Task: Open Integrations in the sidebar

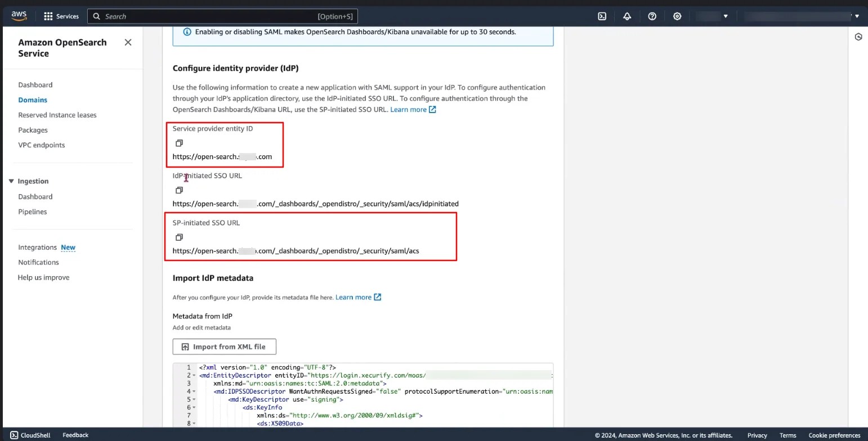Action: pos(37,247)
